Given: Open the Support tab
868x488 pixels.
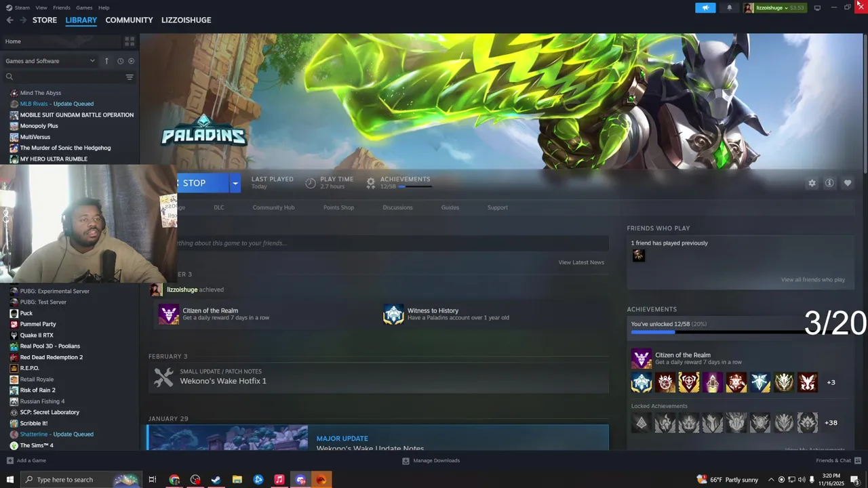Looking at the screenshot, I should (497, 207).
